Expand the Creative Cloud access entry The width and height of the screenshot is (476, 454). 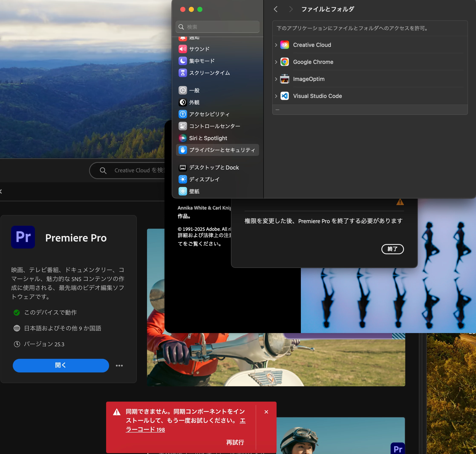tap(276, 45)
